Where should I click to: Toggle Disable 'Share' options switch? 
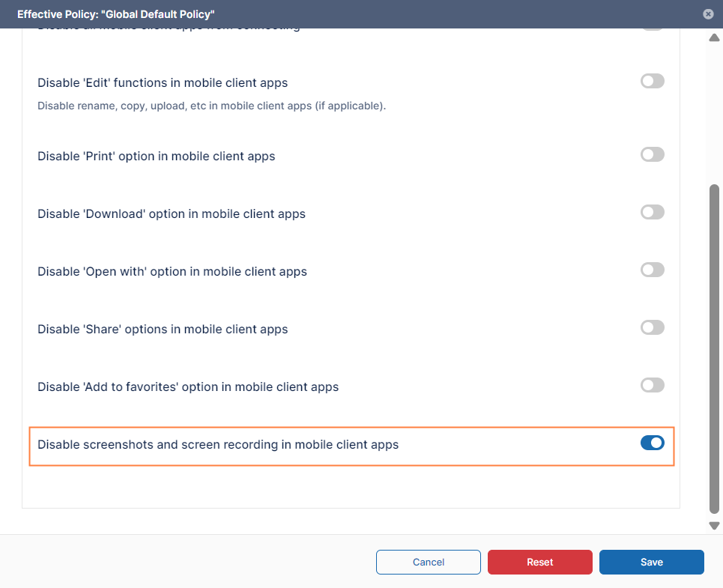coord(652,327)
